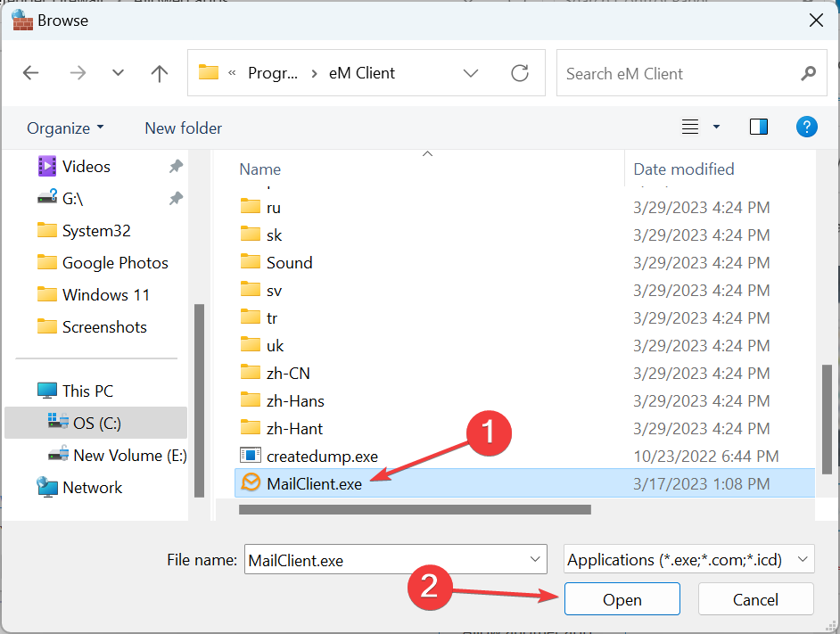
Task: Go forward with the right arrow
Action: click(x=78, y=72)
